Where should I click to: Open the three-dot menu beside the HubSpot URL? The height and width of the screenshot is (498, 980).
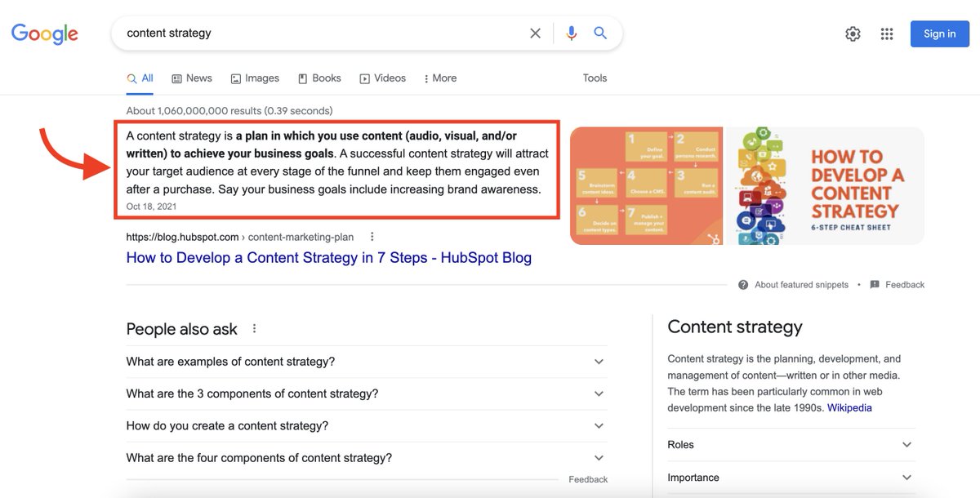[x=372, y=235]
